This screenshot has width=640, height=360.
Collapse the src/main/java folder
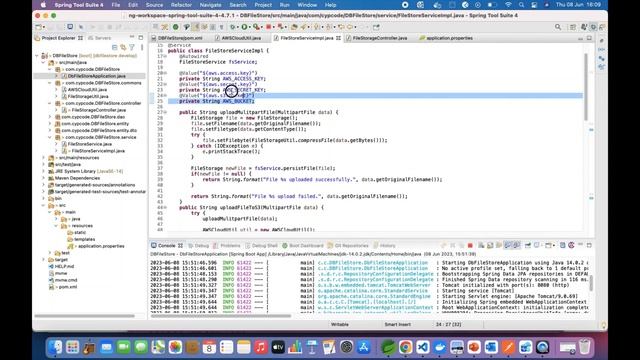[44, 62]
